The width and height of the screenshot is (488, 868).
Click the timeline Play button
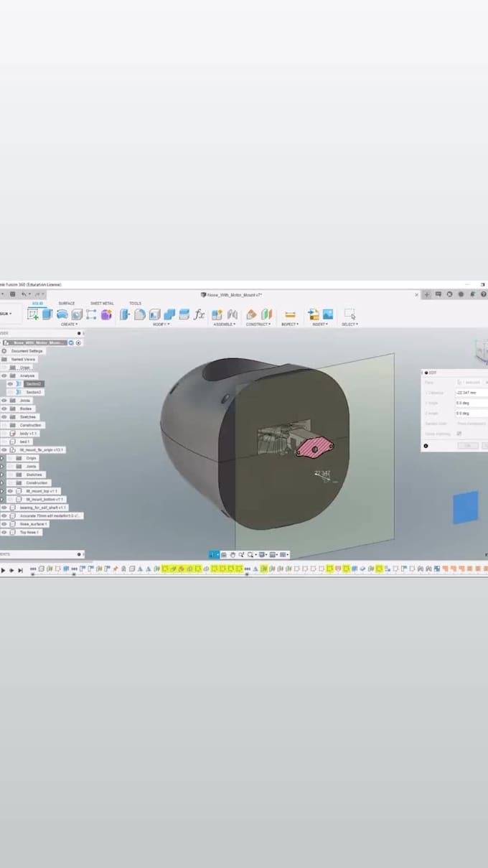click(x=3, y=570)
